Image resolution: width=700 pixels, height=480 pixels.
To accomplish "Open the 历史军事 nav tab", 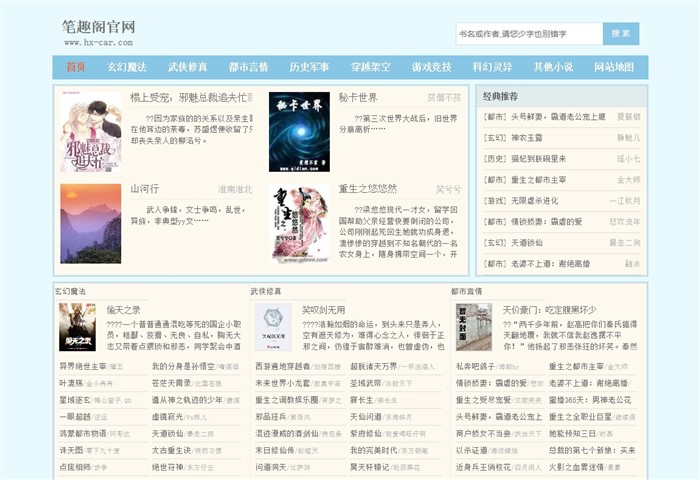I will pos(309,67).
